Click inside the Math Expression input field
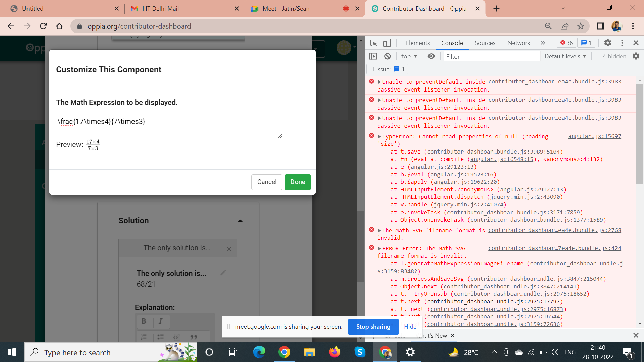Screen dimensions: 644x362 click(169, 127)
